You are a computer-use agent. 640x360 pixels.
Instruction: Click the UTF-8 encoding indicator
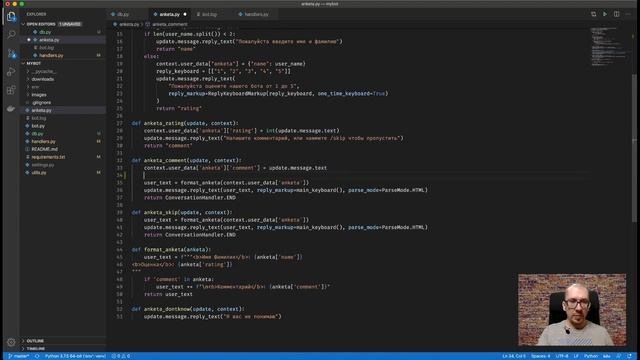[x=562, y=356]
